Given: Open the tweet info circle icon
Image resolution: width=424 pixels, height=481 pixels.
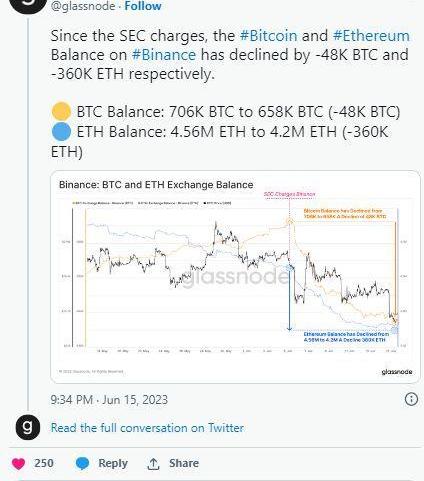Looking at the screenshot, I should (411, 399).
